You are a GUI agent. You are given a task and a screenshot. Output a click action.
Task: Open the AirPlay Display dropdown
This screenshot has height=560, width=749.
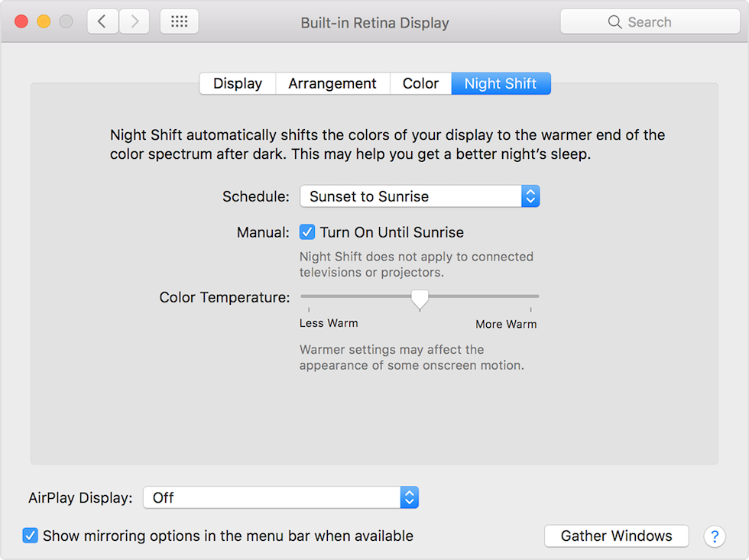tap(281, 497)
